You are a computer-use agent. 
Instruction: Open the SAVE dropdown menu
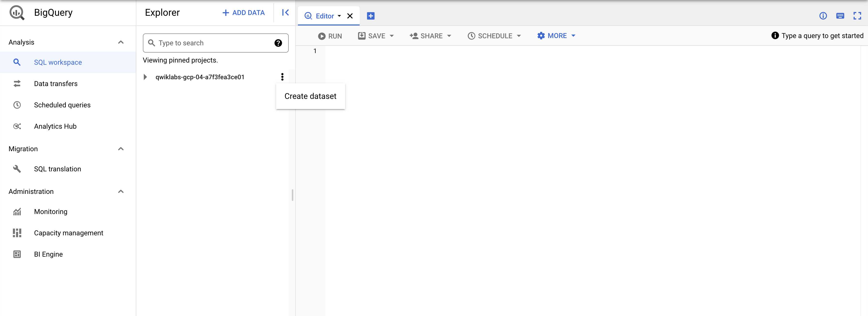(x=375, y=36)
